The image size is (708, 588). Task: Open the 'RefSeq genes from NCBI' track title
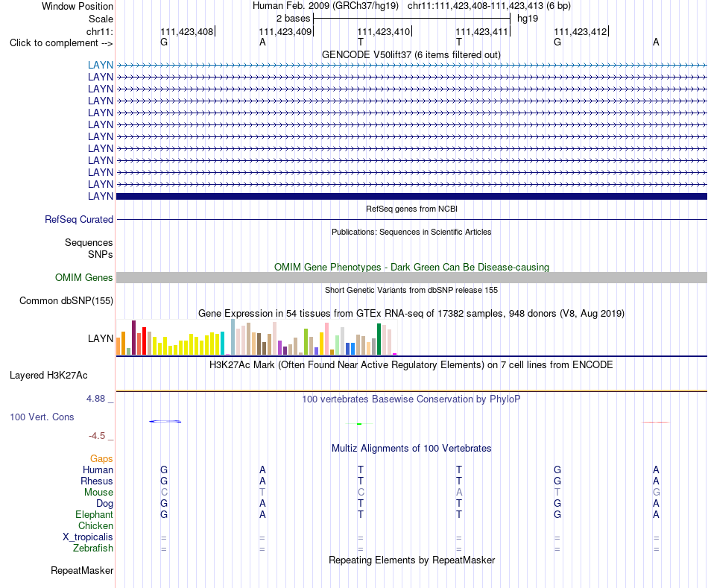[x=411, y=209]
